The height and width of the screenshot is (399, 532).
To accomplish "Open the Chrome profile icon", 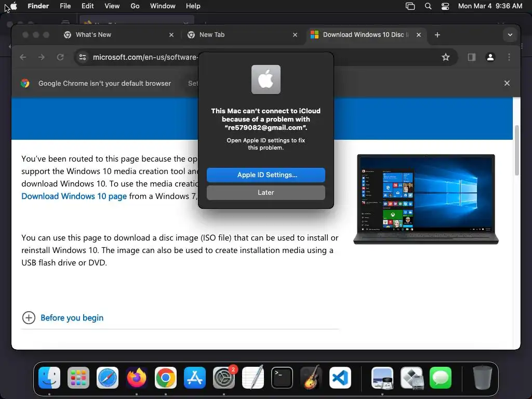I will tap(490, 57).
